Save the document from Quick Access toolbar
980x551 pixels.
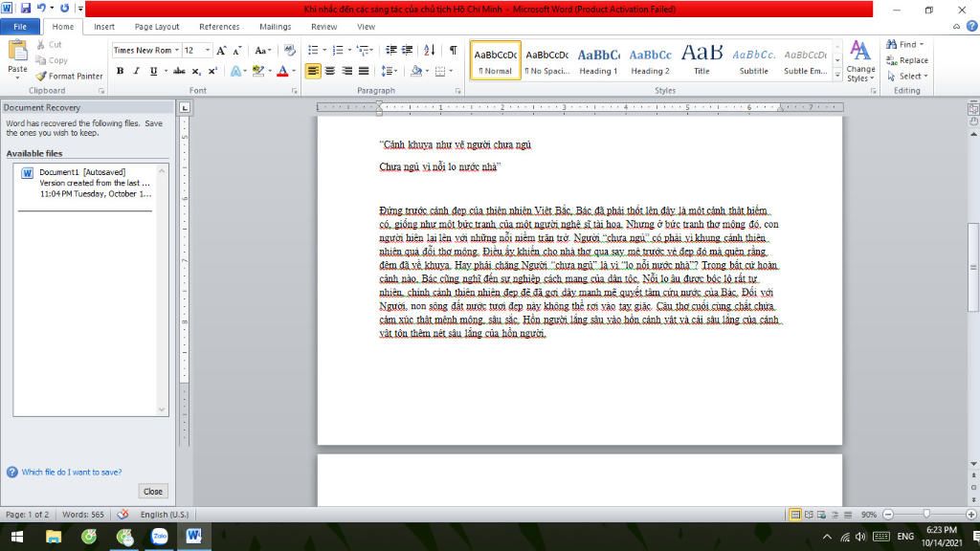(x=26, y=8)
